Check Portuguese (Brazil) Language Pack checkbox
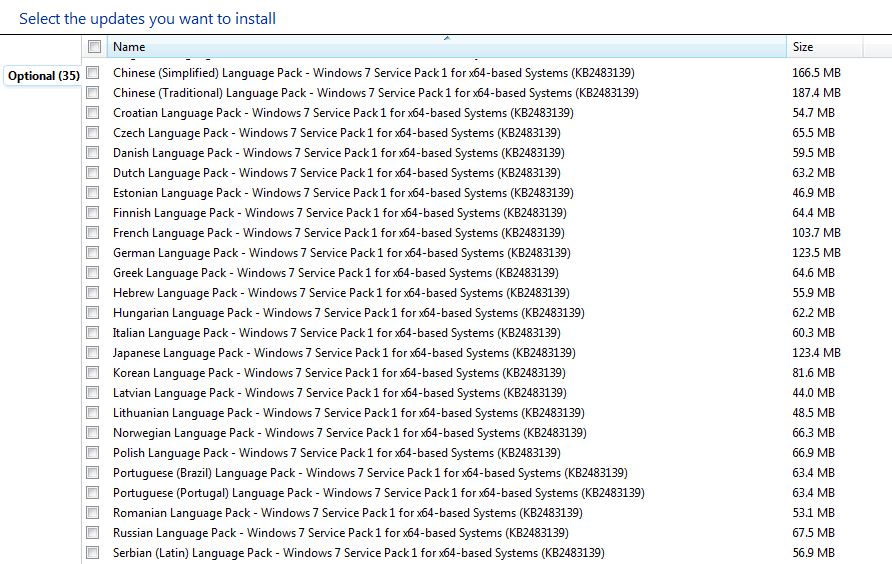Screen dimensions: 892x564 tap(93, 472)
